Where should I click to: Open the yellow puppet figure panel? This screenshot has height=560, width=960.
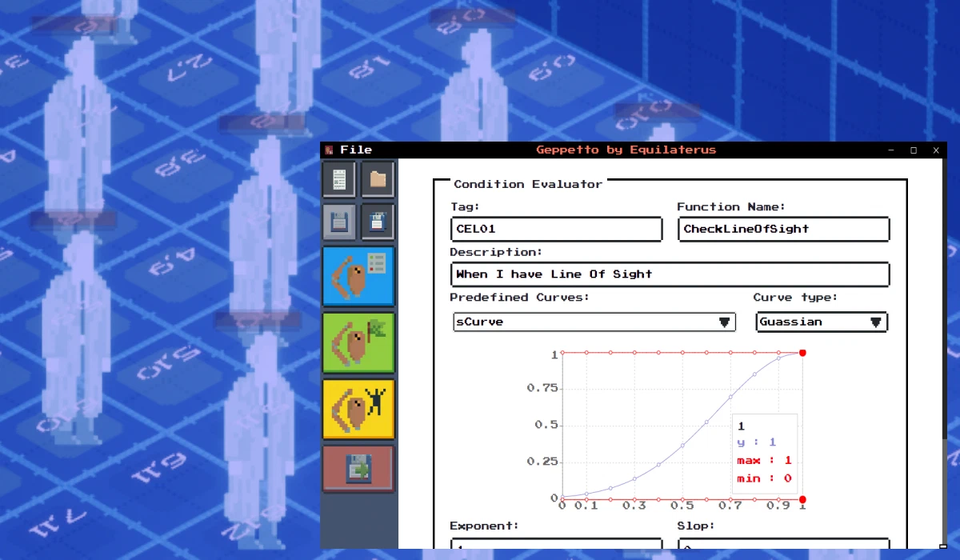tap(358, 409)
